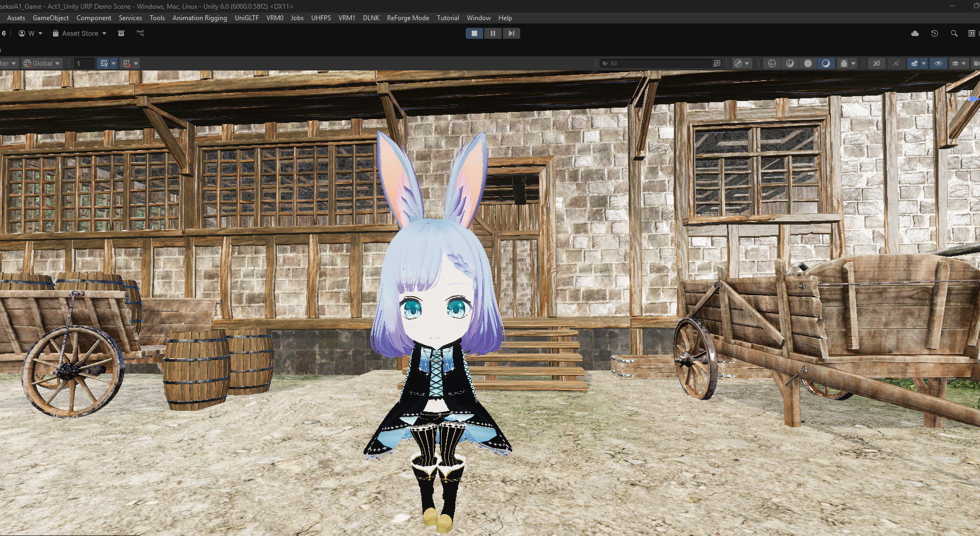Open search in a separate window icon
The image size is (980, 536).
(717, 63)
